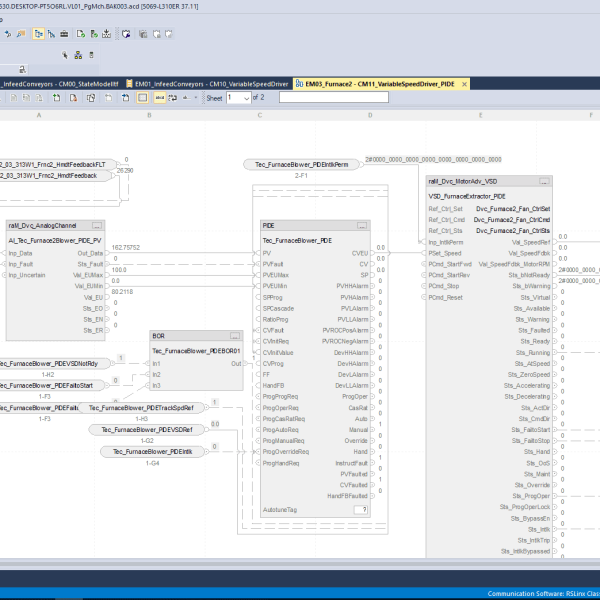Click the greyed library shield icon
600x600 pixels.
pyautogui.click(x=143, y=34)
